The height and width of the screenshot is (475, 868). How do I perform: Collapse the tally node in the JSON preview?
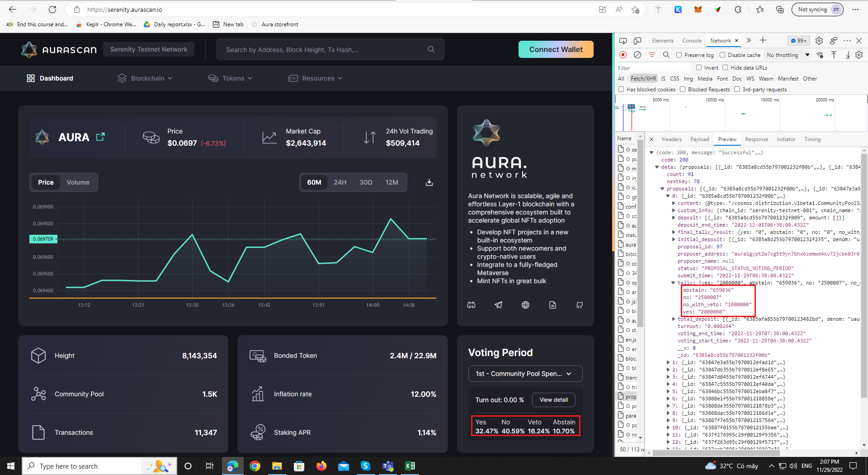(x=674, y=283)
